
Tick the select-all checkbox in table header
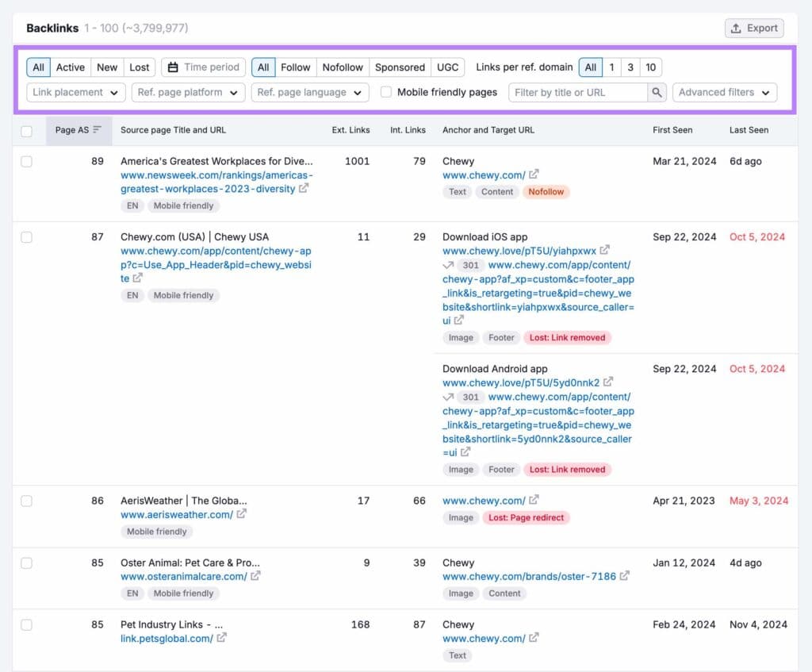(x=27, y=131)
